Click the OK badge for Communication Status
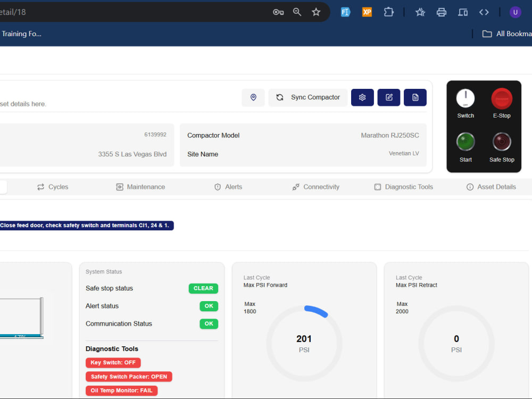532x399 pixels. tap(209, 323)
